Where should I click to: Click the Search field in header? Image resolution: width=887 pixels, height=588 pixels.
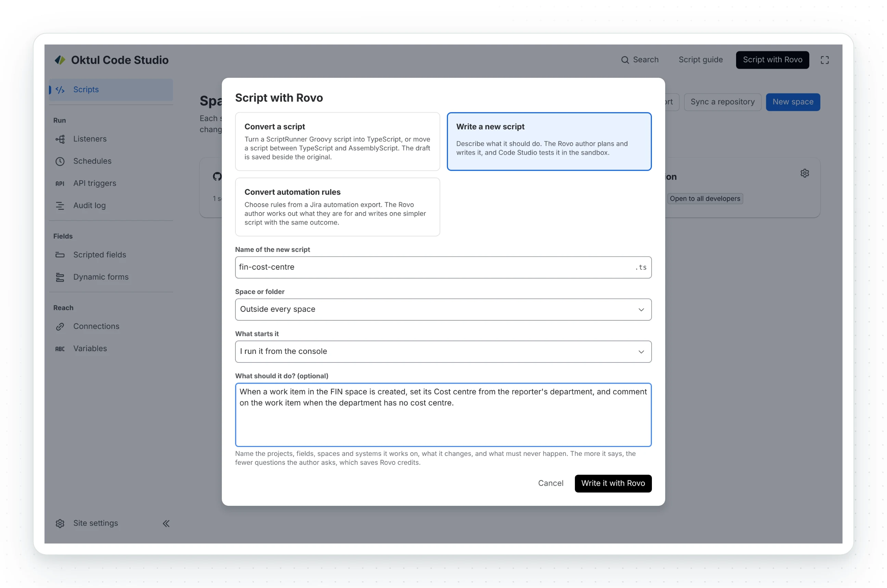pos(640,60)
